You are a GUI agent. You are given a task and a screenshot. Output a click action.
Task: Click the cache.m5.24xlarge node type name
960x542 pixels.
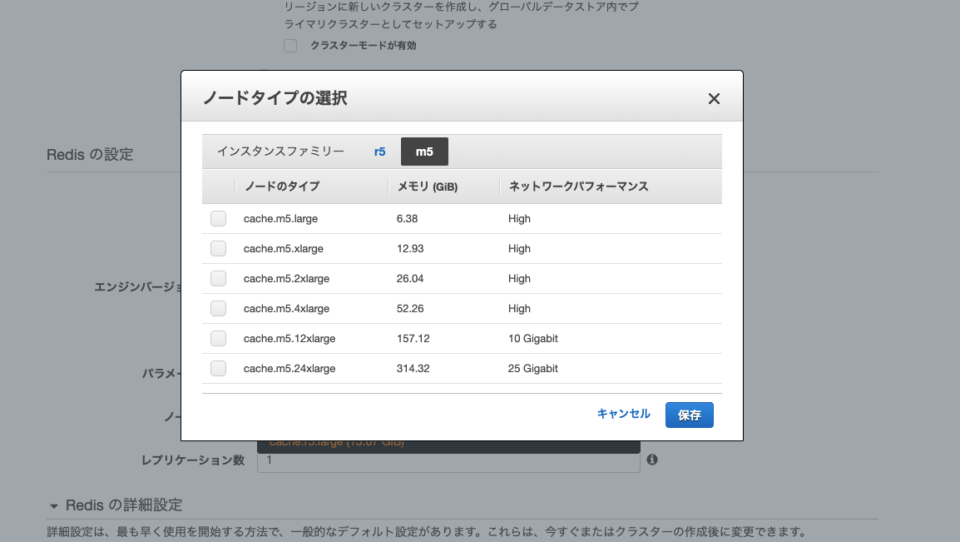click(x=290, y=369)
